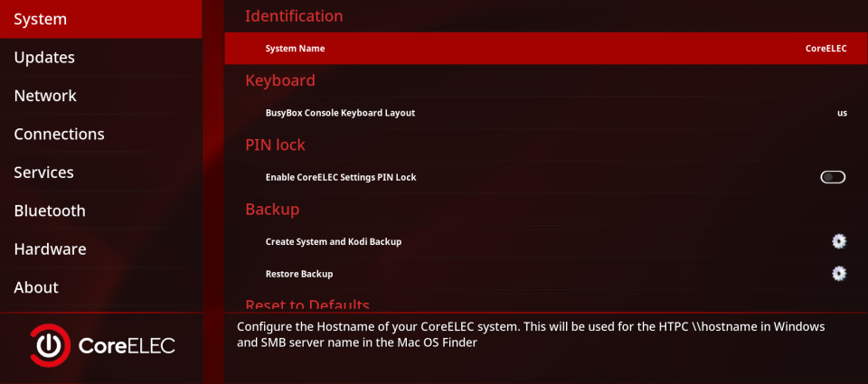The image size is (868, 384).
Task: Open the System settings category
Action: (41, 19)
